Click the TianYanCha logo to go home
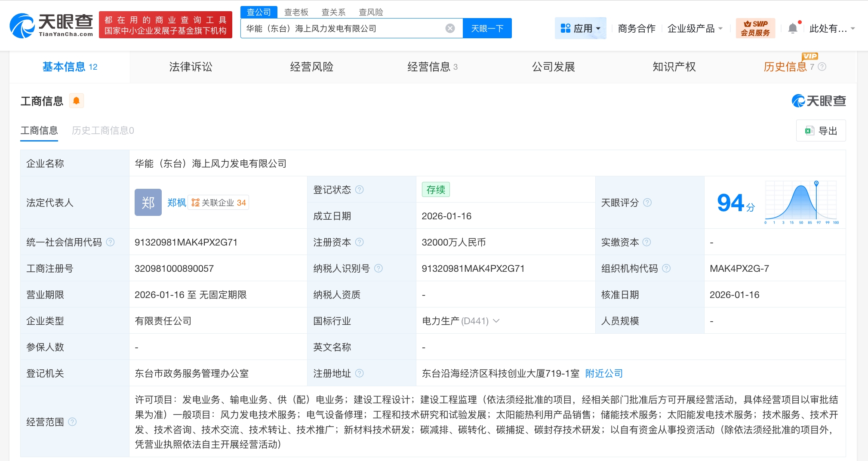This screenshot has height=461, width=868. [52, 25]
